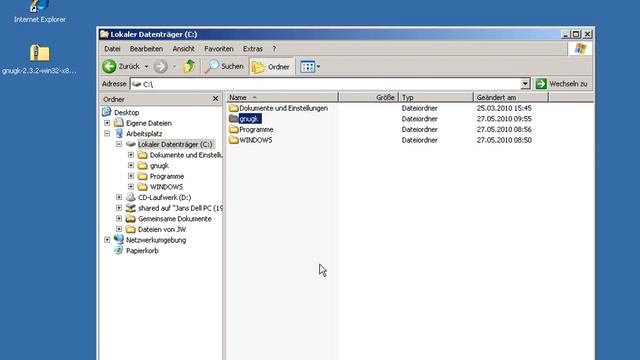This screenshot has height=360, width=640.
Task: Sort by Name column header
Action: coord(282,98)
